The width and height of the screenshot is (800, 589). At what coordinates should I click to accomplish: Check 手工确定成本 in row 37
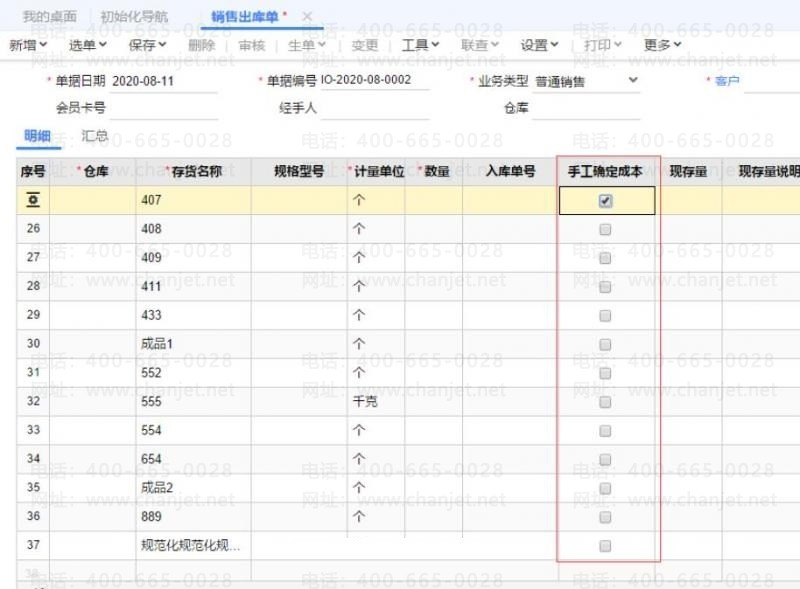coord(606,547)
